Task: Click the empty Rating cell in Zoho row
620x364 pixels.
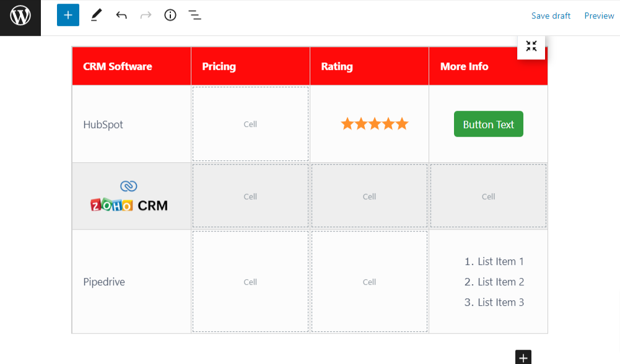Action: (x=369, y=196)
